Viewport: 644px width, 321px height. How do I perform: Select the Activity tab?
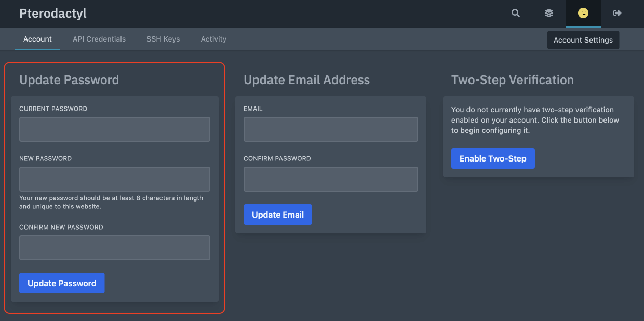(213, 39)
